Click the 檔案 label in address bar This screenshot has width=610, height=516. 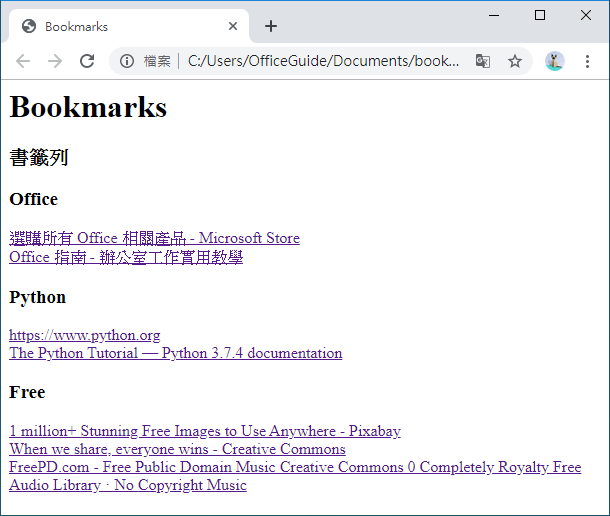click(157, 61)
